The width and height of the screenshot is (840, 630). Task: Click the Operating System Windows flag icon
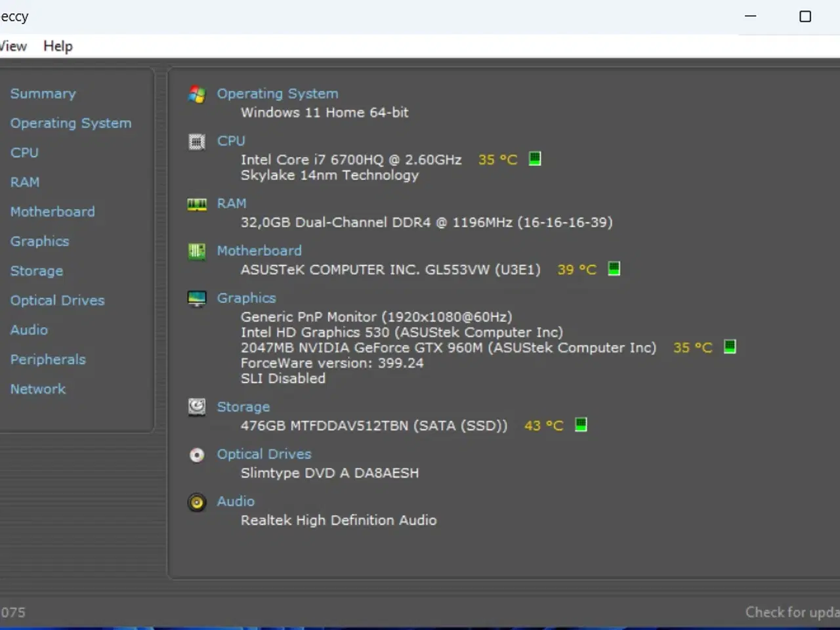197,94
